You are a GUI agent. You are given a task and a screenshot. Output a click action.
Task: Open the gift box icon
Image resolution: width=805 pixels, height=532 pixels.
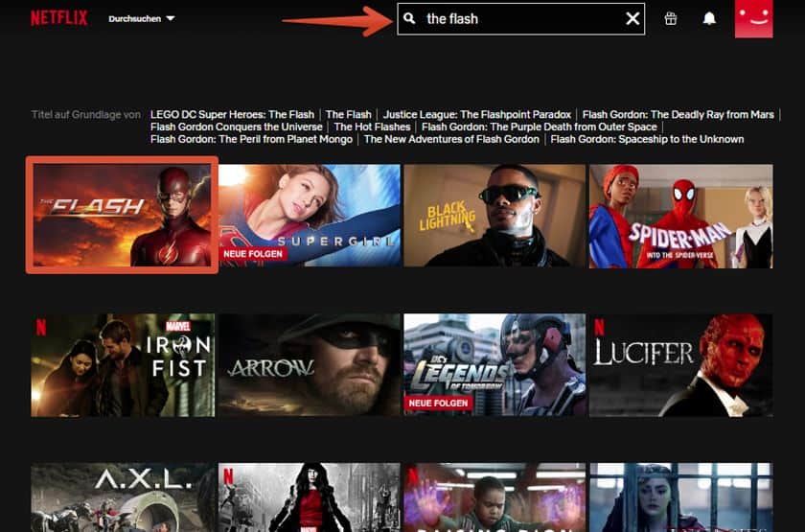pos(671,18)
